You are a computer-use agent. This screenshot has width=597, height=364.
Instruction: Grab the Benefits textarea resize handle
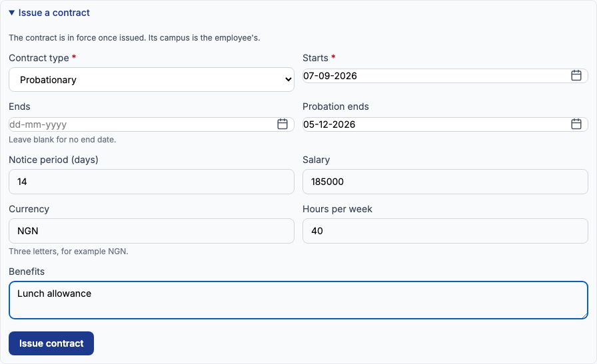[584, 315]
